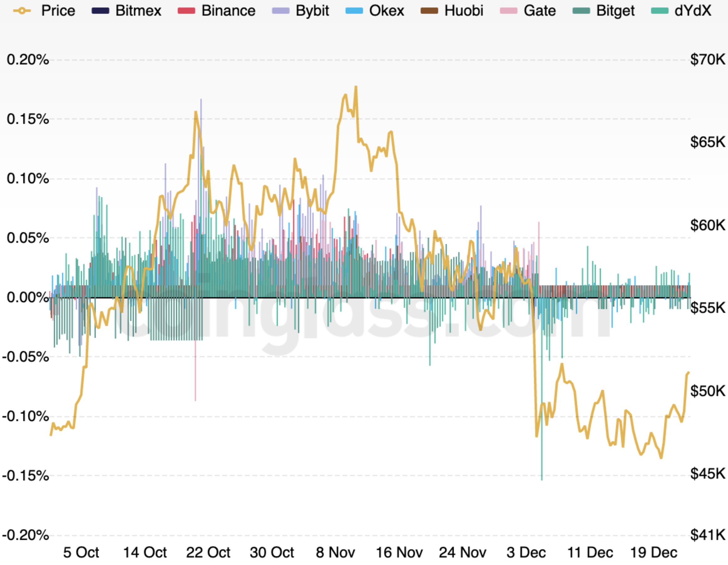Click the 0.05% axis label

point(28,238)
